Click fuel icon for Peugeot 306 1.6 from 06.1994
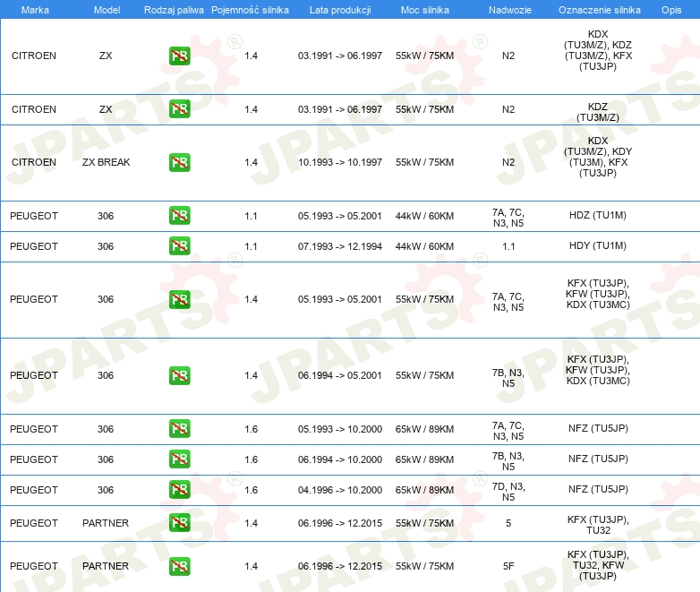The width and height of the screenshot is (700, 592). tap(179, 459)
